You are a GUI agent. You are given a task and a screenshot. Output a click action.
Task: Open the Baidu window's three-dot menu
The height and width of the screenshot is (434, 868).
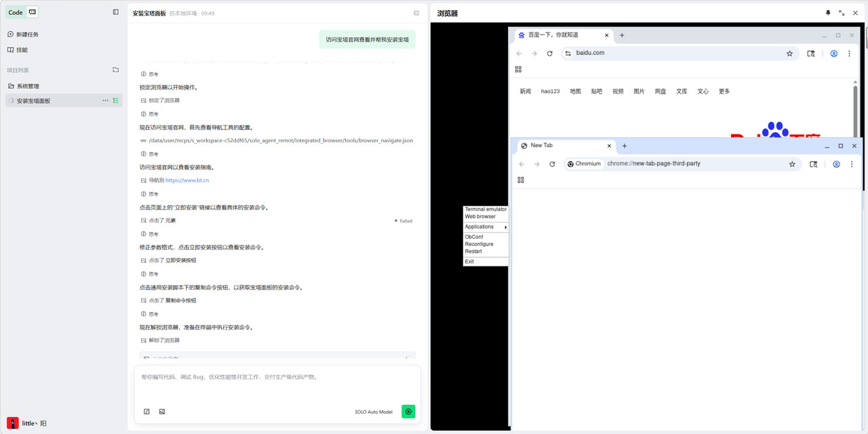(x=849, y=54)
